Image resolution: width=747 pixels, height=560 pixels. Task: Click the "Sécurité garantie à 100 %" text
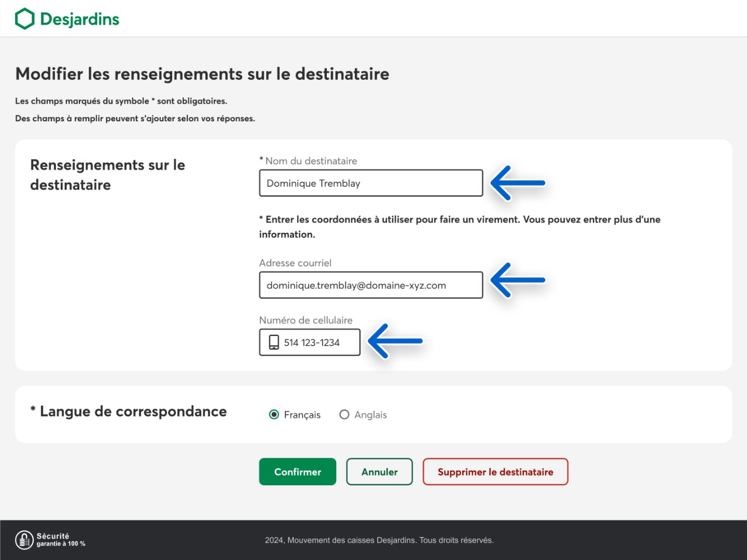(x=61, y=540)
